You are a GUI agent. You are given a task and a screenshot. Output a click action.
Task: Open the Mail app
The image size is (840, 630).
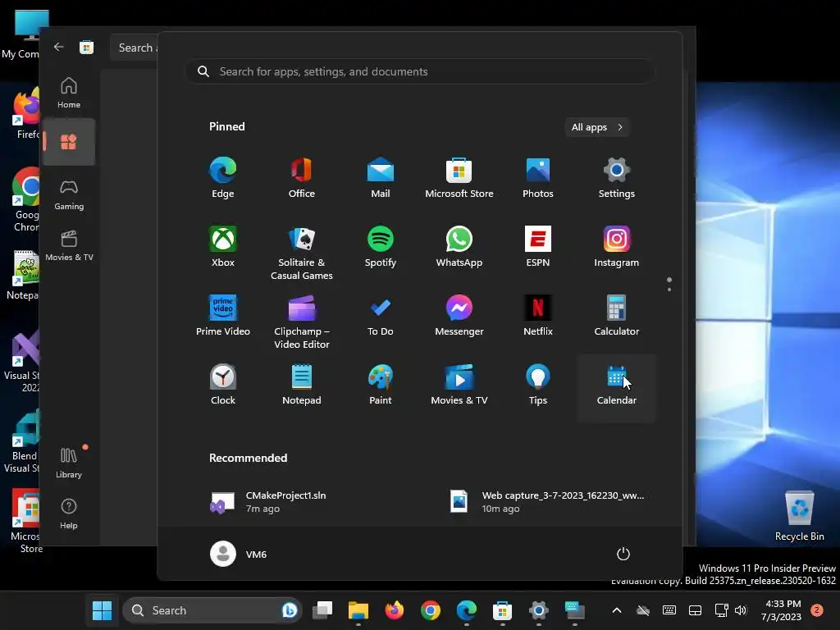coord(381,178)
